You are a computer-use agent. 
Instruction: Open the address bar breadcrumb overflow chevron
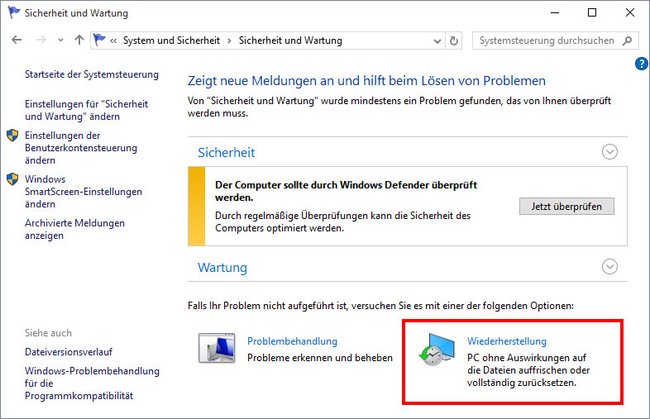[113, 41]
